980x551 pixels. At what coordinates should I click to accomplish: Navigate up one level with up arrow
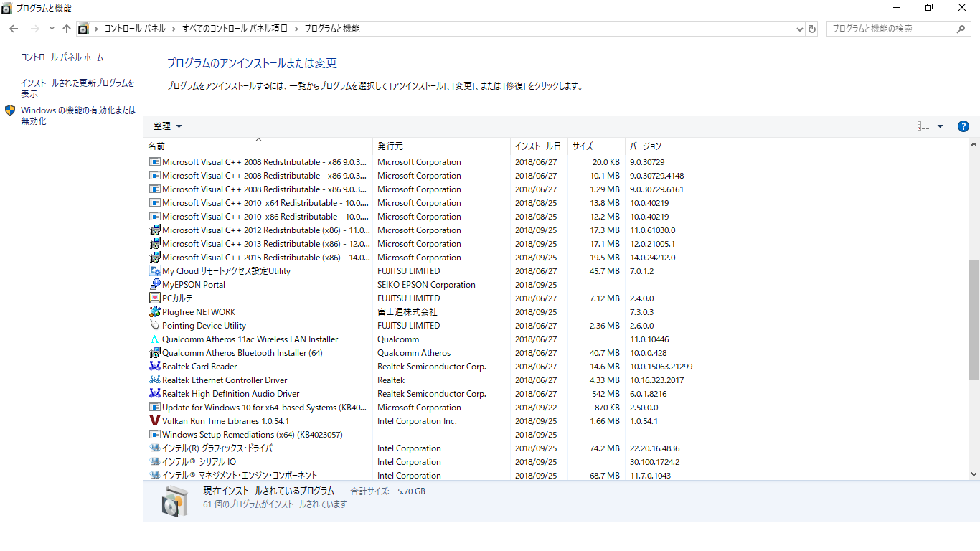[x=67, y=29]
